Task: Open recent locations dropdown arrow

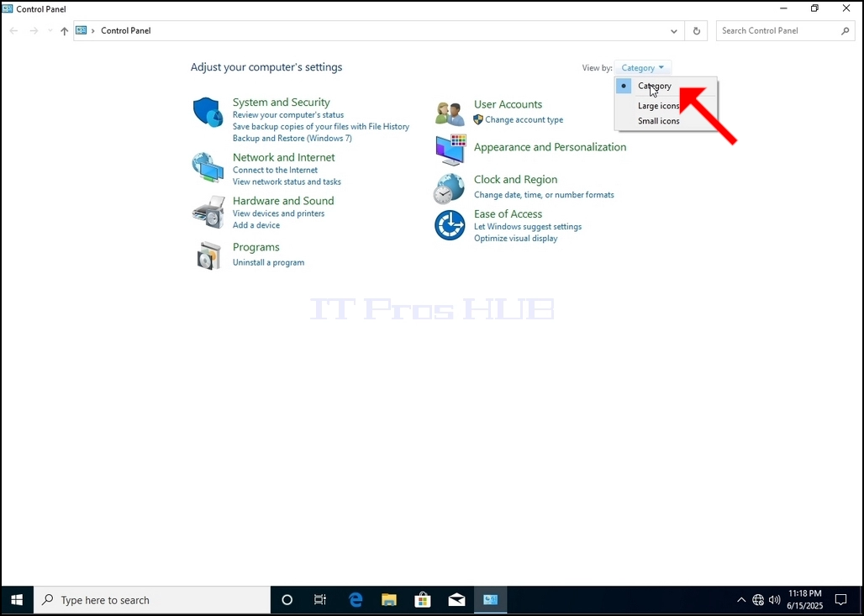Action: pyautogui.click(x=50, y=31)
